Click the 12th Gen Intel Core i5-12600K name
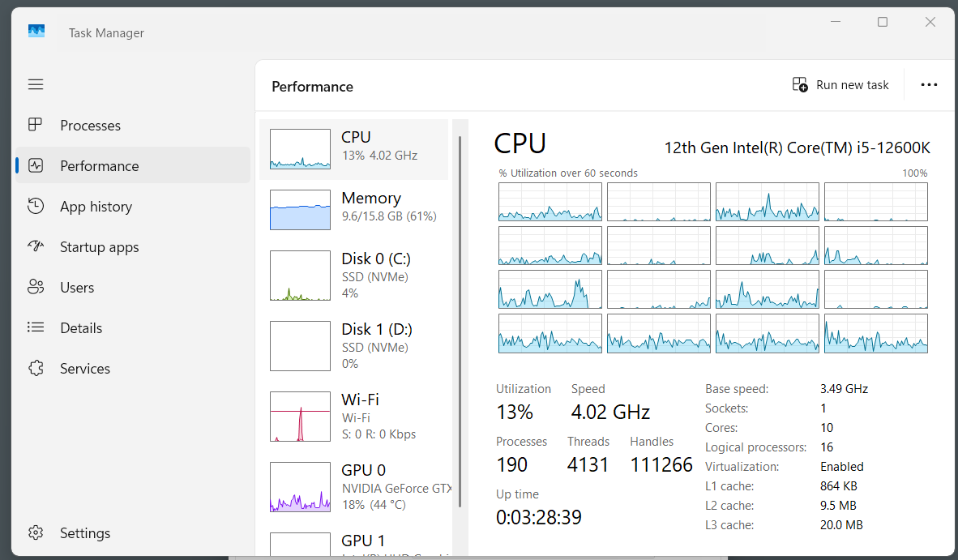The height and width of the screenshot is (560, 958). pyautogui.click(x=798, y=147)
